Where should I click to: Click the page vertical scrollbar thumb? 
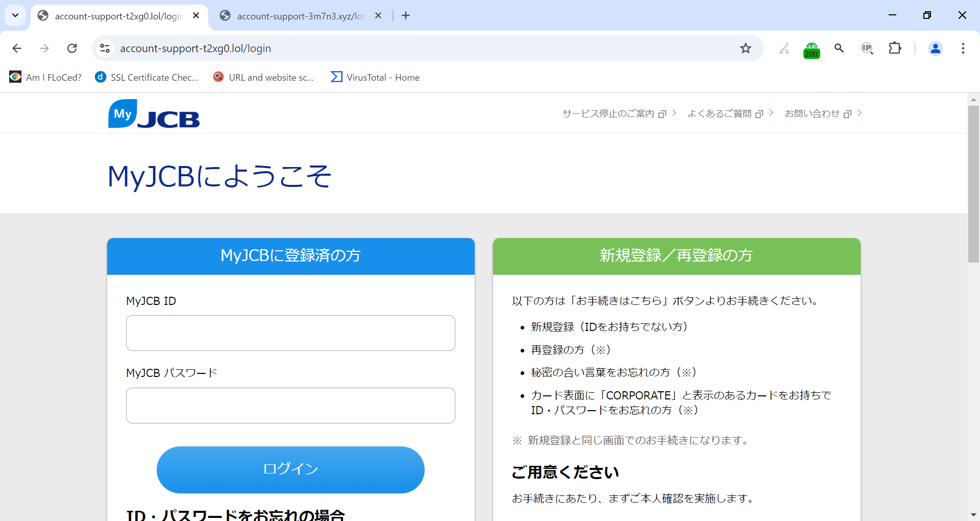(973, 184)
